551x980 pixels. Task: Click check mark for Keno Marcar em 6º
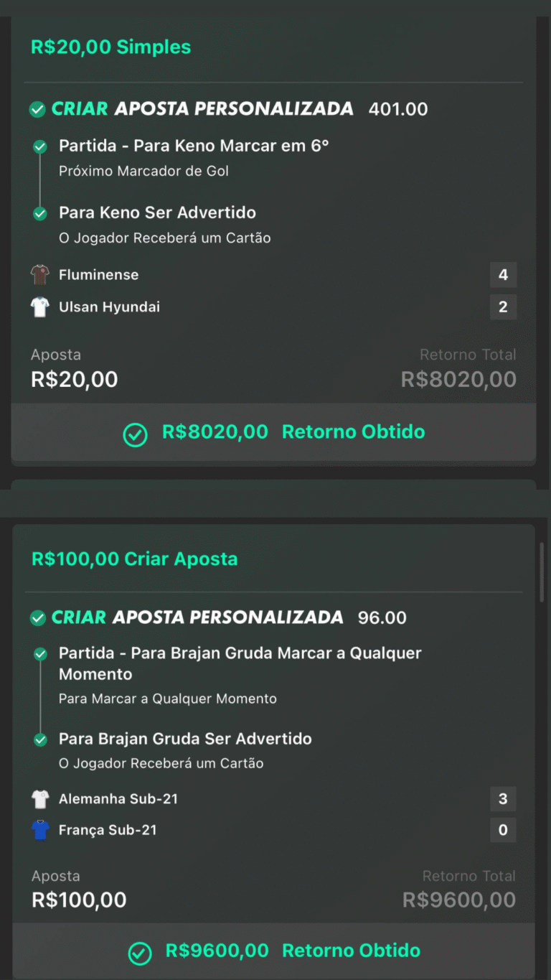point(40,147)
